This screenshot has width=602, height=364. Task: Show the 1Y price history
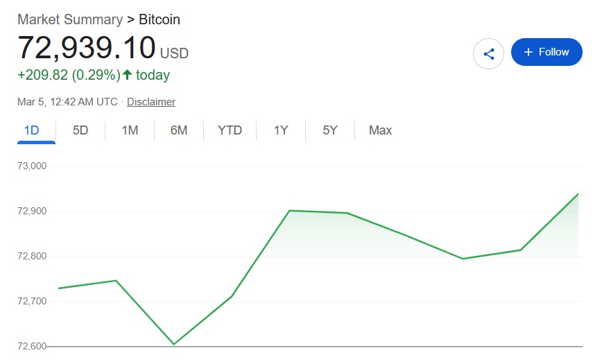click(x=281, y=130)
